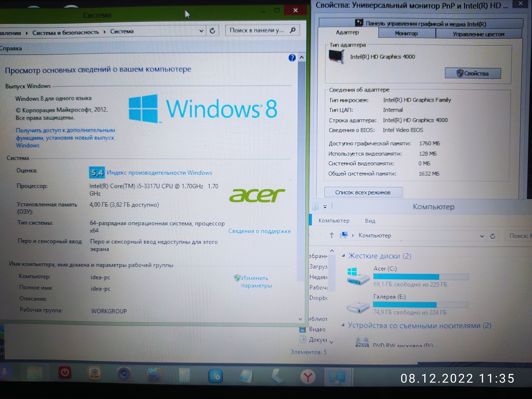532x399 pixels.
Task: Expand breadcrumb arrow before Компьютер in explorer
Action: pos(353,235)
